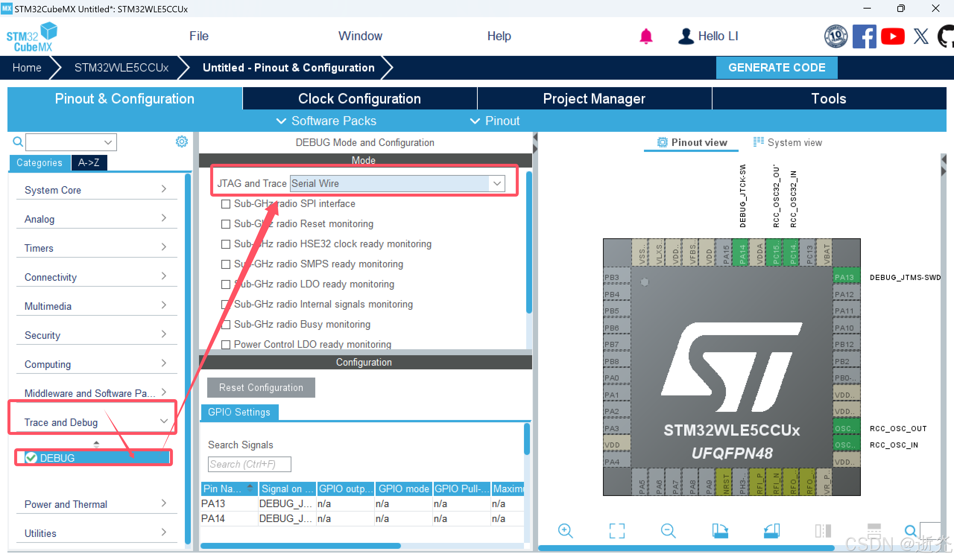Expand the Pinout dropdown menu
The width and height of the screenshot is (954, 560).
pyautogui.click(x=495, y=121)
